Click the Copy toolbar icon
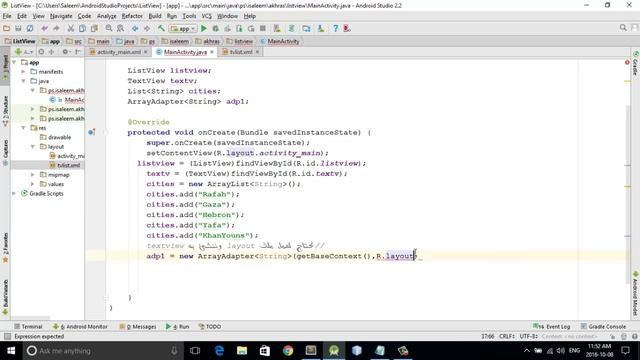 (x=82, y=29)
